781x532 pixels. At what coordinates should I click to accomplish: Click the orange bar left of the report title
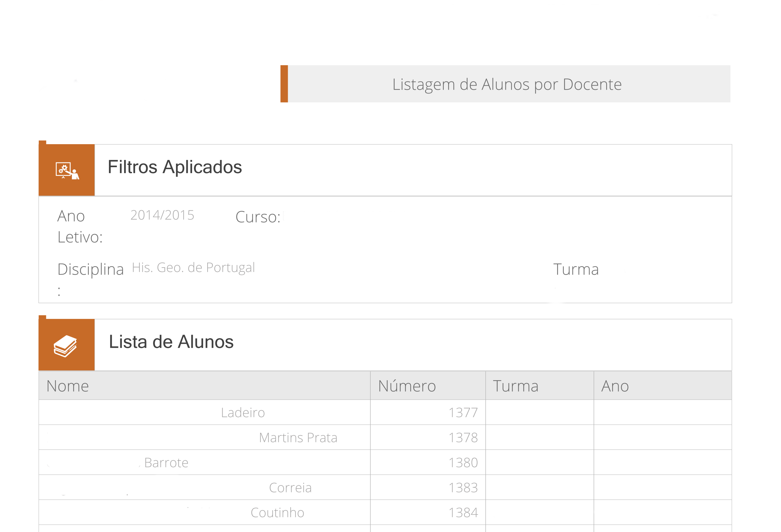pyautogui.click(x=284, y=84)
